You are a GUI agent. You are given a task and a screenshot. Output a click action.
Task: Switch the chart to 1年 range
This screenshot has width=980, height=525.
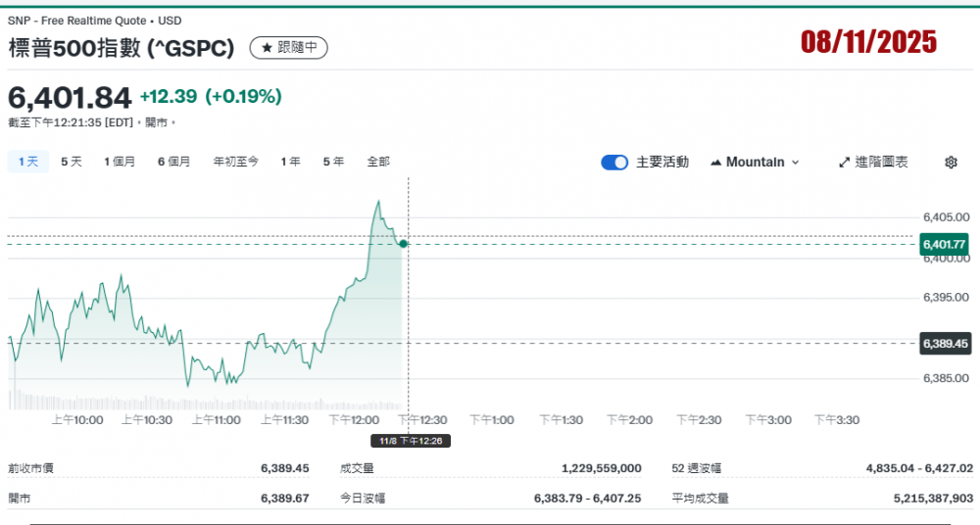point(290,162)
